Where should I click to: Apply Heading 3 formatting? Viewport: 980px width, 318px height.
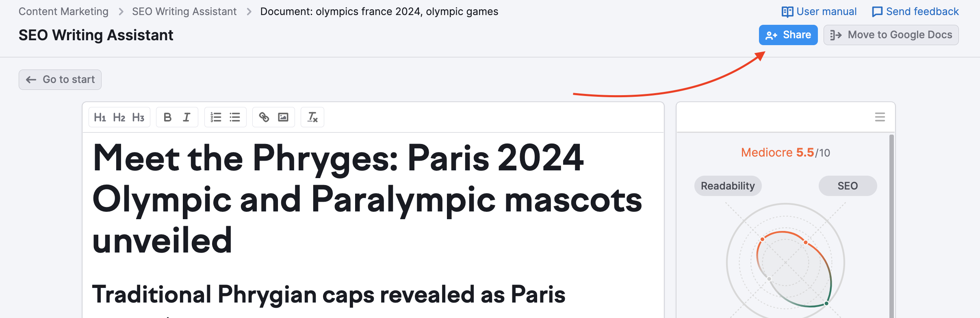pyautogui.click(x=138, y=118)
